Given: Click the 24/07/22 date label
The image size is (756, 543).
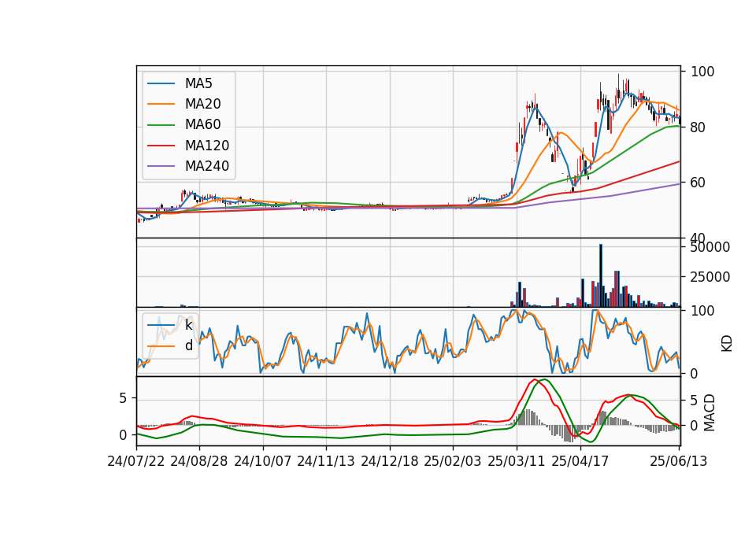Looking at the screenshot, I should pos(136,461).
